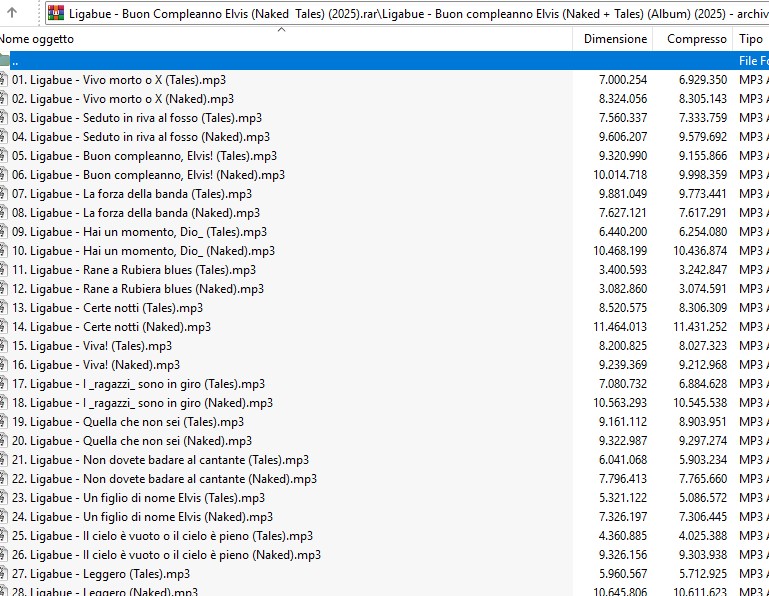Select '18. Ligabue - I _ragazzi_ sono in giro (Naked).mp3'
769x596 pixels.
click(x=142, y=403)
